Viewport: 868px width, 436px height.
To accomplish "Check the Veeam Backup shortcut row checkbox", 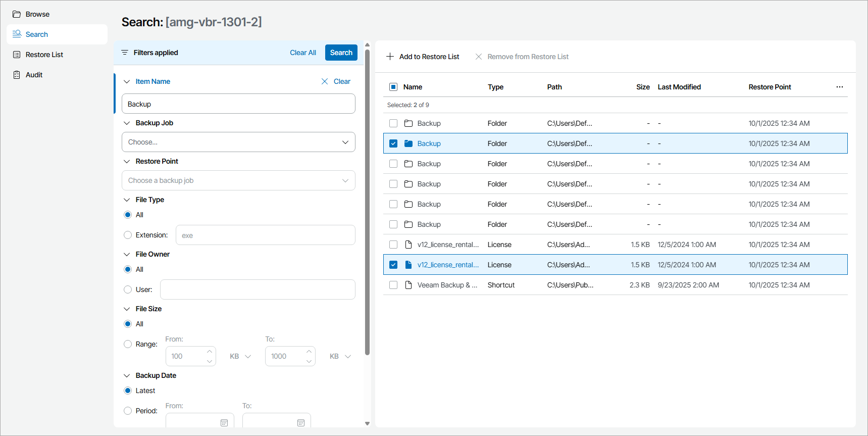I will tap(393, 285).
